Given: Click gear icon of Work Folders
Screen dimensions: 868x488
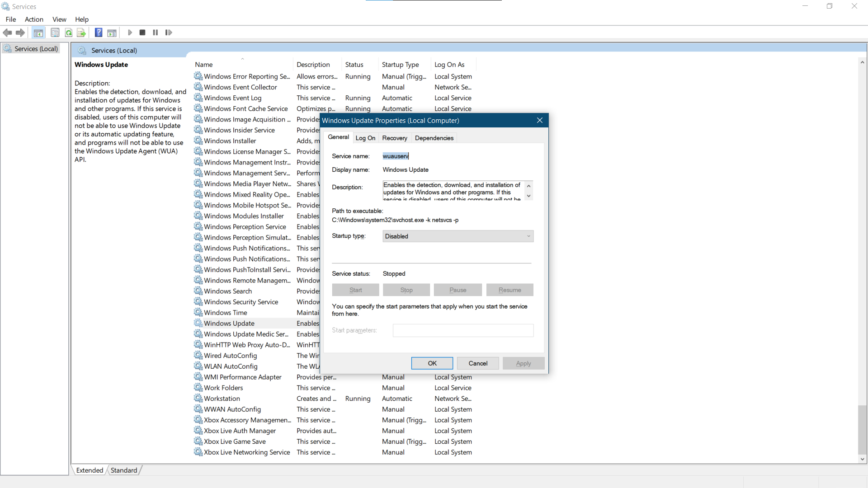Looking at the screenshot, I should pos(198,388).
